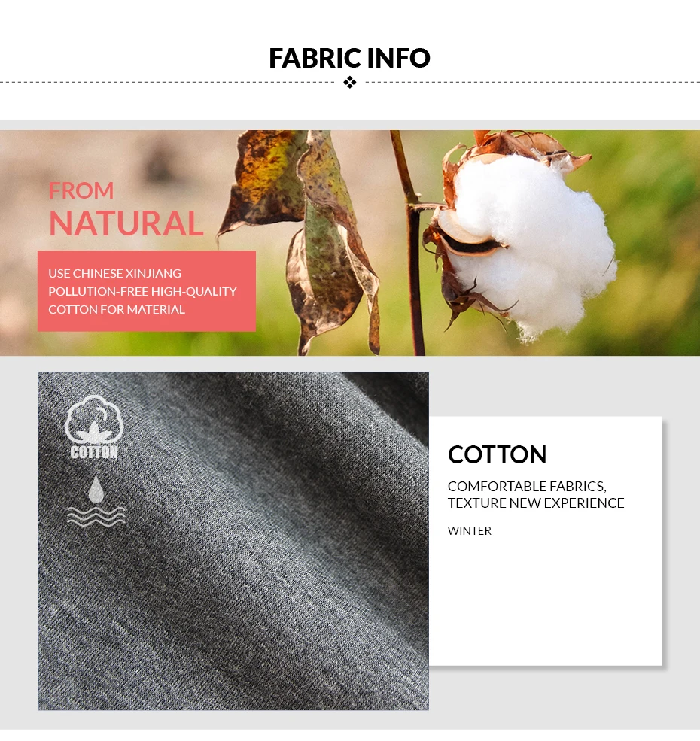Screen dimensions: 700x741
Task: Click the red Xinjiang cotton description box
Action: tap(147, 291)
